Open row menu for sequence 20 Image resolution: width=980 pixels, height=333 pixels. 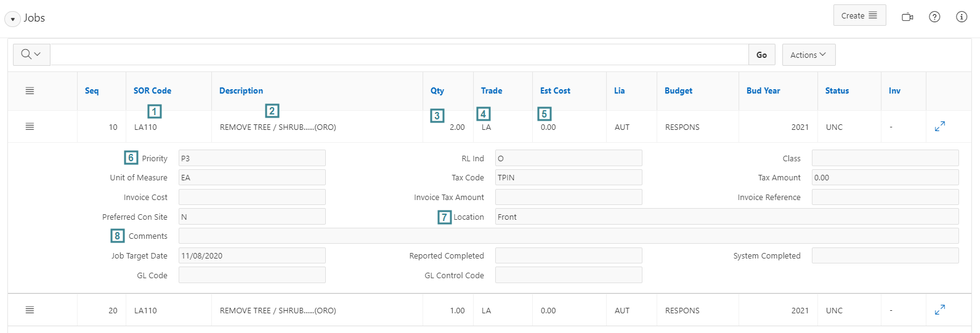coord(30,310)
